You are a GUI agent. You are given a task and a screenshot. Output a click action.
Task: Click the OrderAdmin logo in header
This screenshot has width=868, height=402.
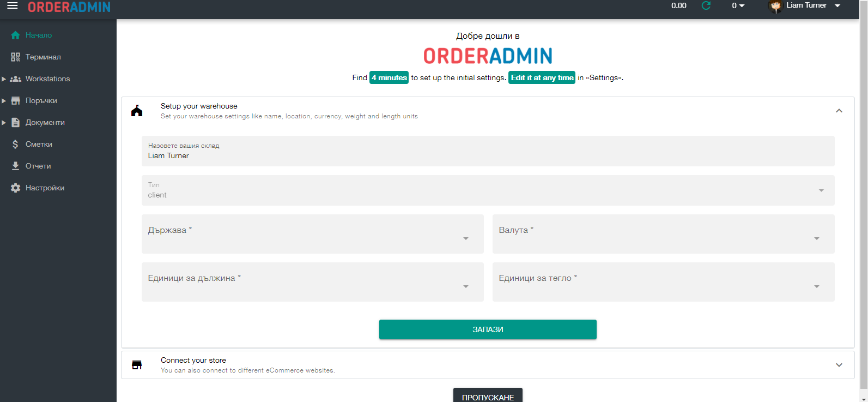click(69, 7)
